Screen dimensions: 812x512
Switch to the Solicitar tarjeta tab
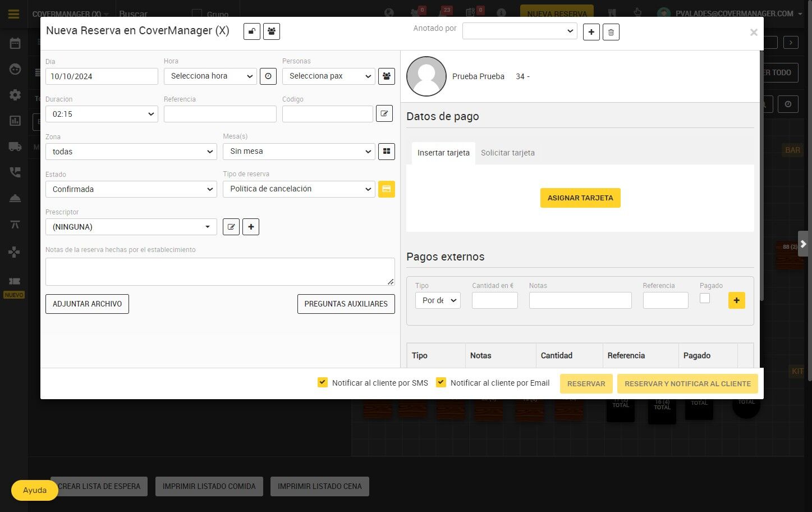coord(508,153)
